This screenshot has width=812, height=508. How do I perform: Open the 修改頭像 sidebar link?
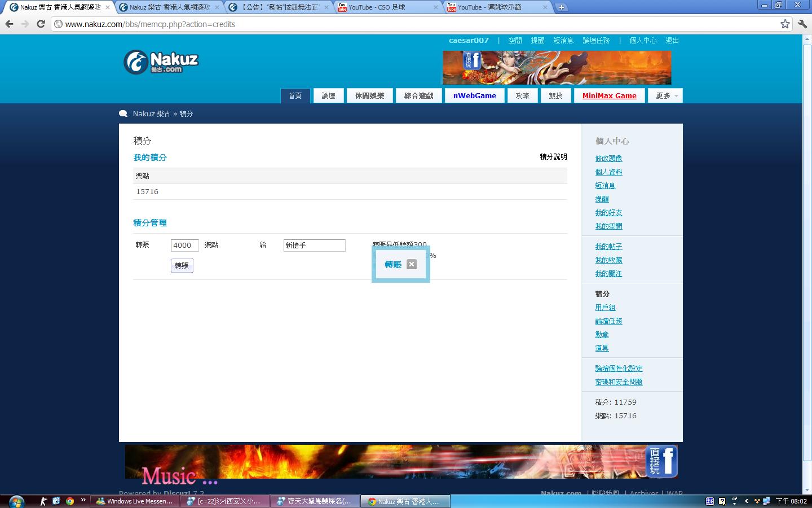608,159
